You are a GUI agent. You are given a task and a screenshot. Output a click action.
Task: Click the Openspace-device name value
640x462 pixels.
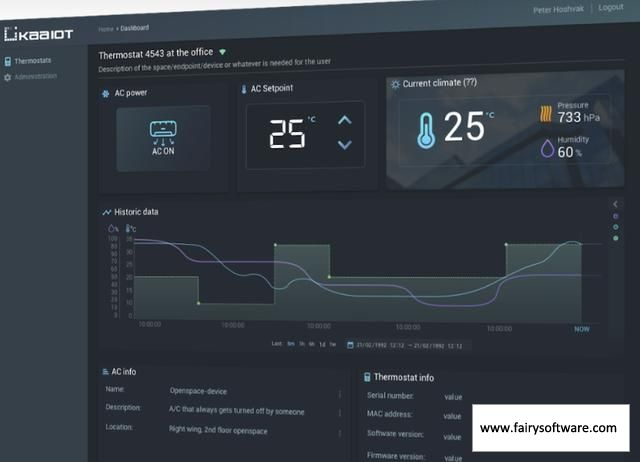tap(198, 391)
